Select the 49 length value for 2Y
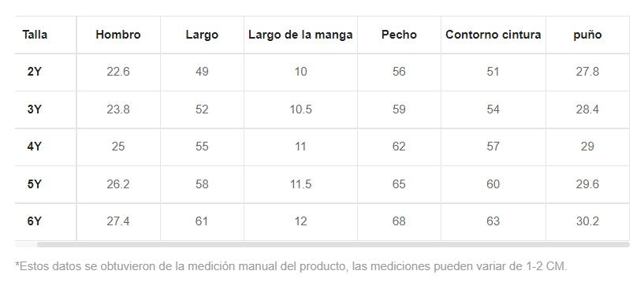 202,72
